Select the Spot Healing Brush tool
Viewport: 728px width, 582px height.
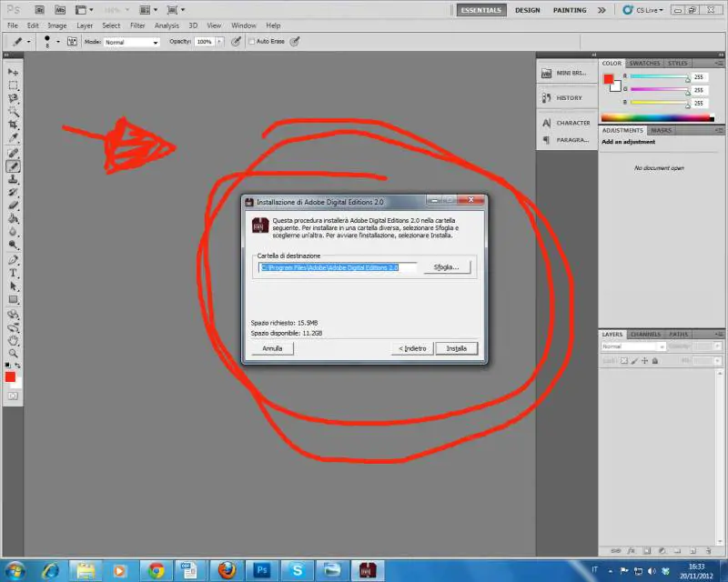coord(13,153)
